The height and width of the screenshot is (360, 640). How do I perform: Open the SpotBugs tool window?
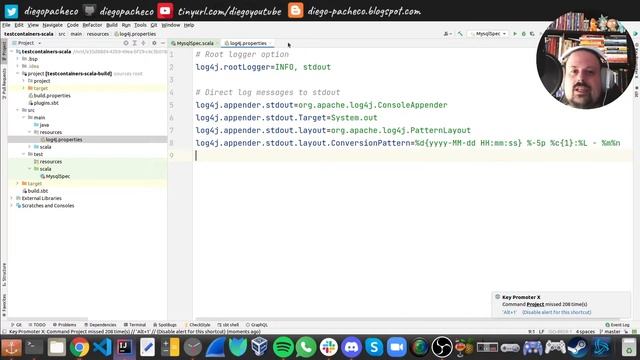[165, 325]
